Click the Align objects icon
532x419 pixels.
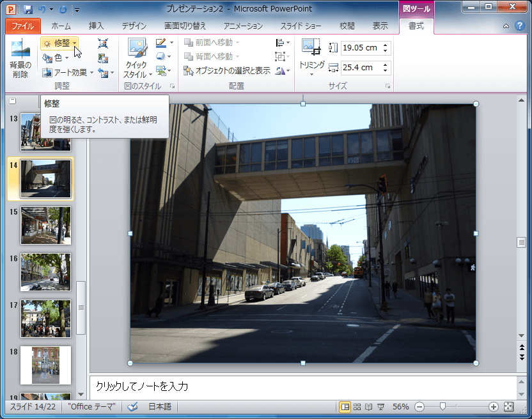point(280,43)
